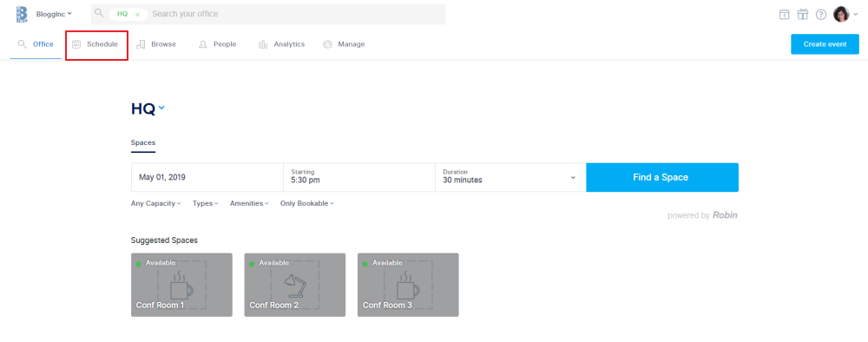Open the calendar icon in top right

click(784, 15)
